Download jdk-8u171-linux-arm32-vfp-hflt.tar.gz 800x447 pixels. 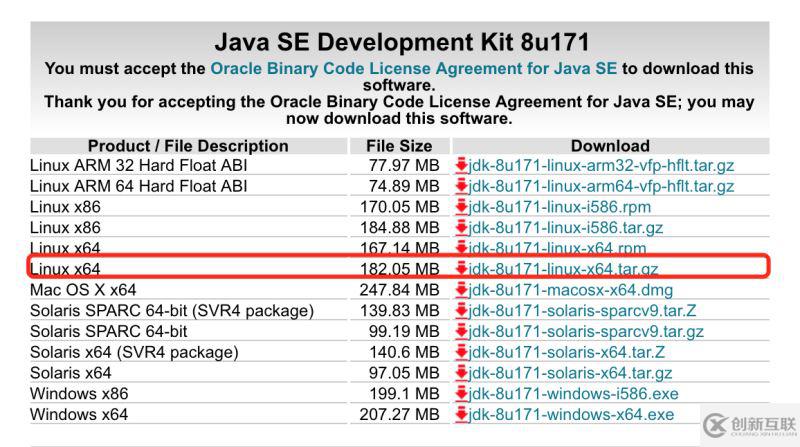click(x=601, y=165)
